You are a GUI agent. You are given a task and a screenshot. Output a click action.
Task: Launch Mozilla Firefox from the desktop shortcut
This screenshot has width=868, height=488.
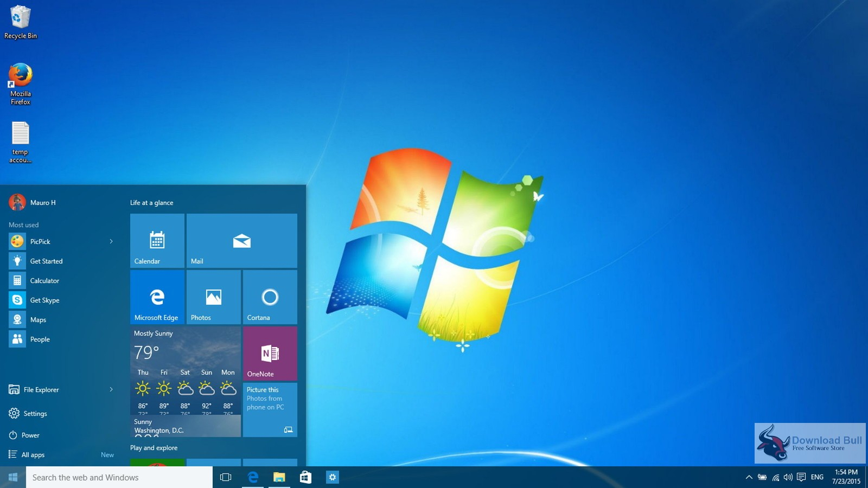[x=21, y=84]
